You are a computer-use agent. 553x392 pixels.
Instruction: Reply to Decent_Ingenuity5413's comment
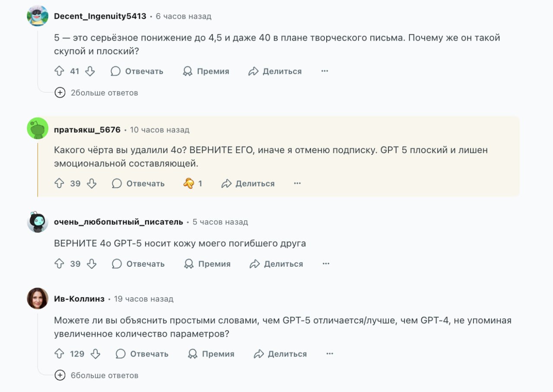click(137, 71)
